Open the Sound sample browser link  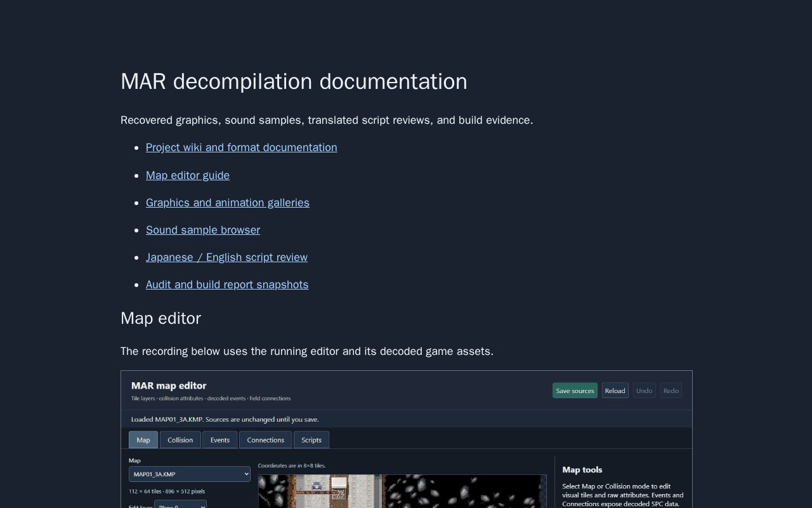203,230
